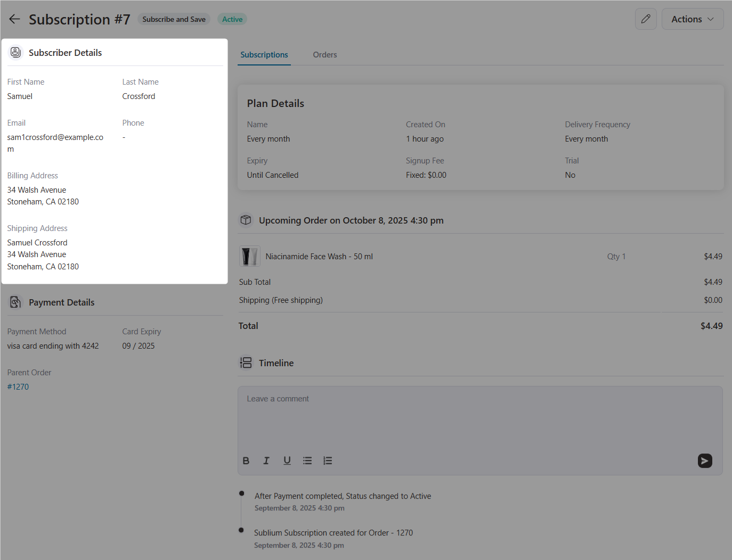Apply underline formatting in comment editor

[287, 460]
